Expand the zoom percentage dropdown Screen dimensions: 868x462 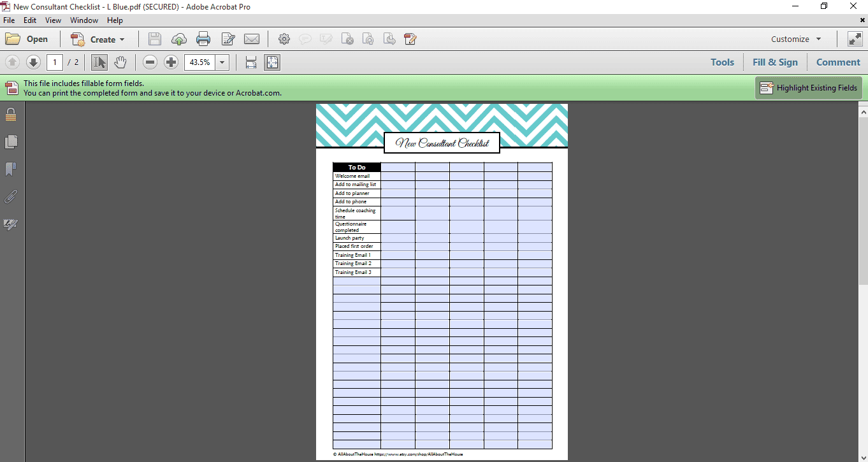222,62
